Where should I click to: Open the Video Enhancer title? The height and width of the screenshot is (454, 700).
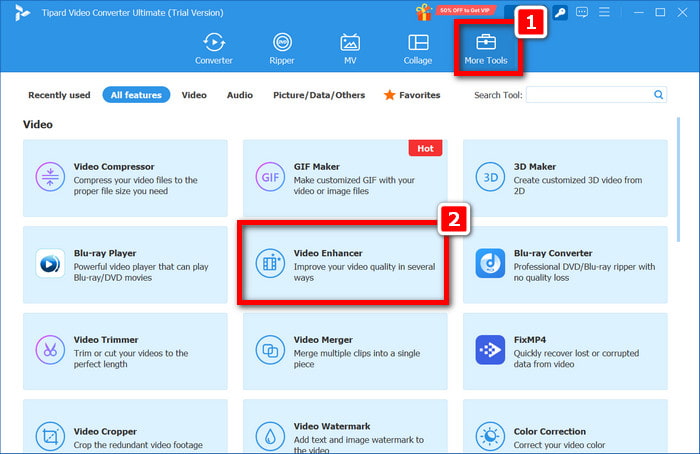[x=328, y=253]
